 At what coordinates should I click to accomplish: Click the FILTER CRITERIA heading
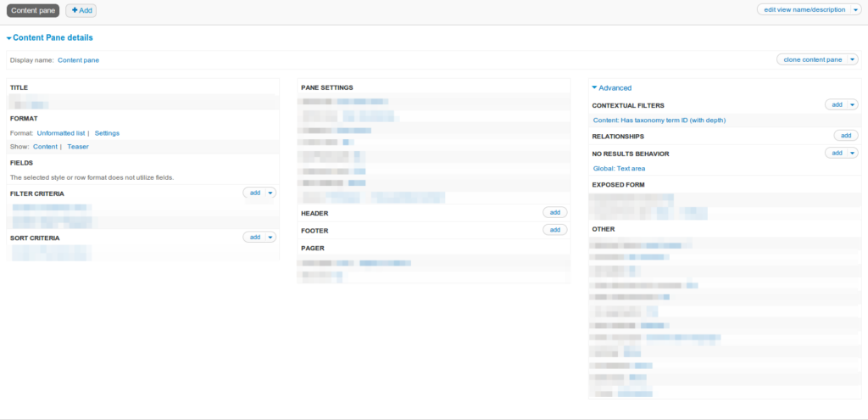37,194
